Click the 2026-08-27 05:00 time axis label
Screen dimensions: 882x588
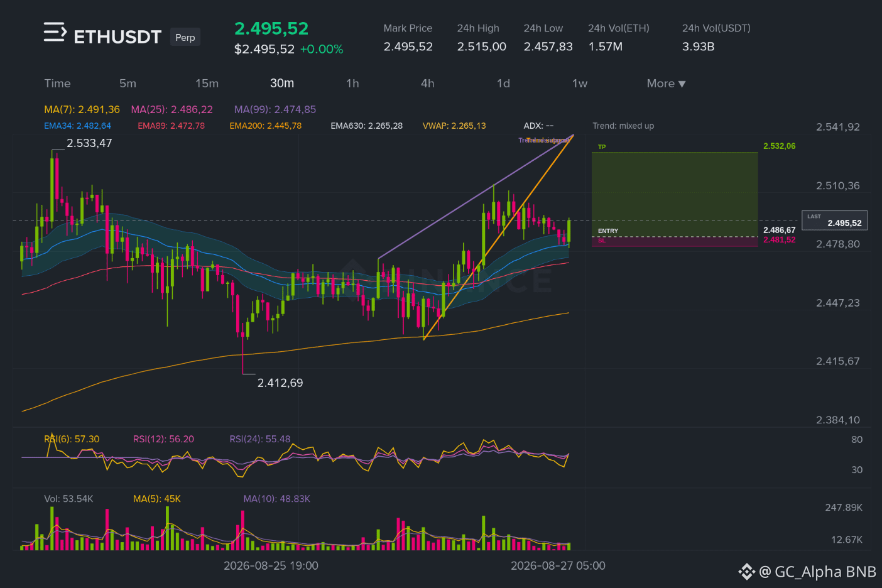point(558,565)
